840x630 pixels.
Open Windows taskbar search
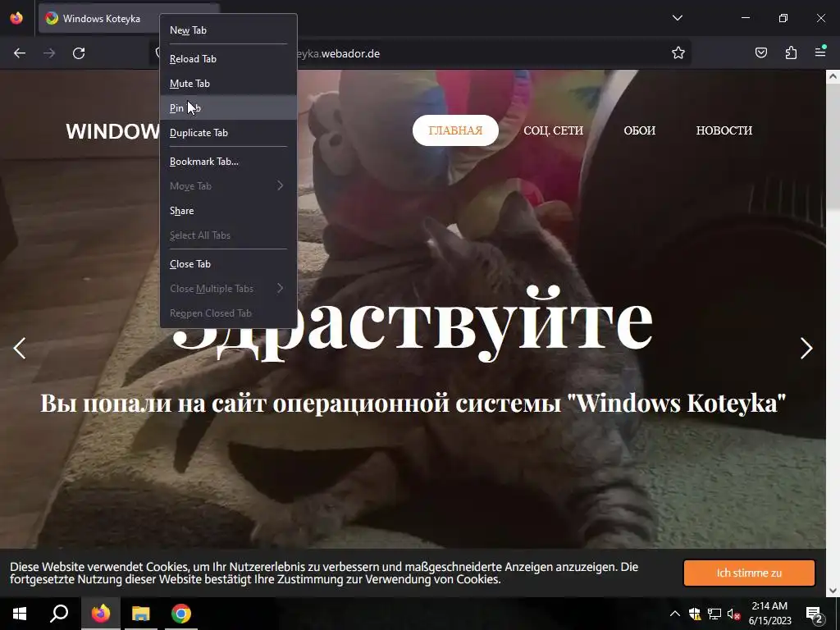coord(59,614)
